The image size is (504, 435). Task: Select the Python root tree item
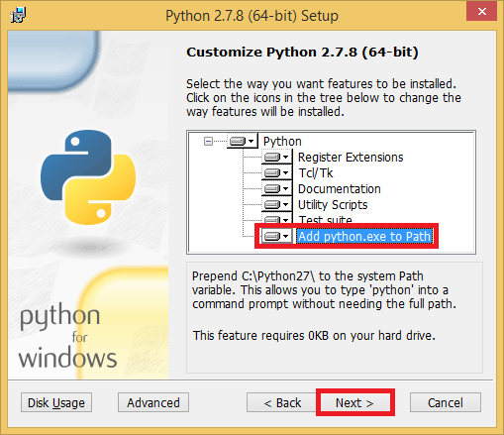coord(282,142)
